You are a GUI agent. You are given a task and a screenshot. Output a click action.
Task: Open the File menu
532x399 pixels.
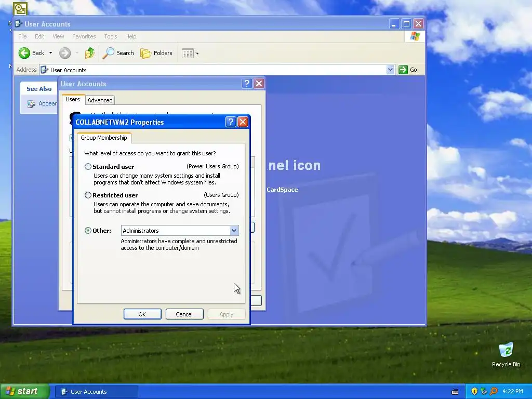click(22, 36)
